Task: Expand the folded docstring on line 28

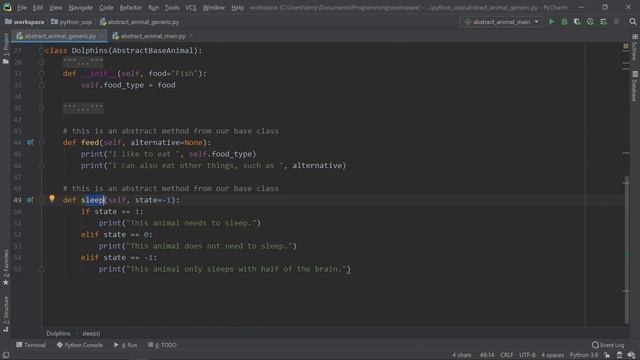Action: point(83,62)
